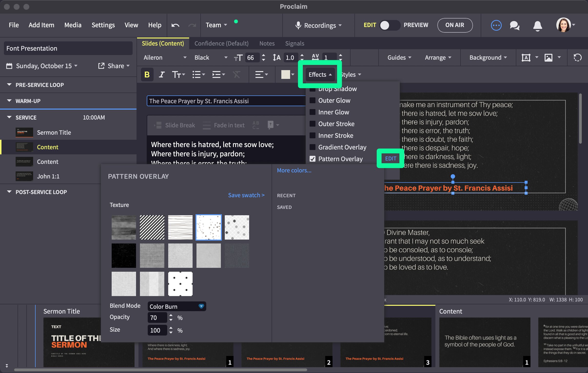Click the Slide Break icon
Viewport: 588px width, 373px height.
point(158,125)
